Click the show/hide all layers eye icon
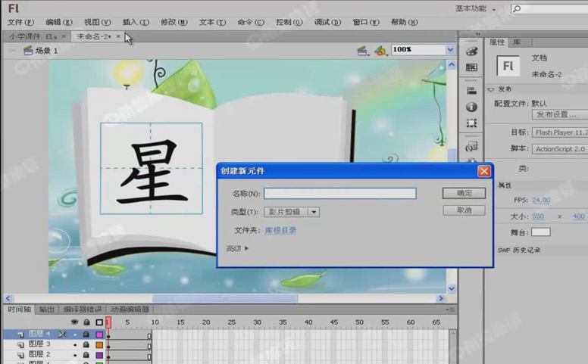The height and width of the screenshot is (364, 588). [75, 322]
